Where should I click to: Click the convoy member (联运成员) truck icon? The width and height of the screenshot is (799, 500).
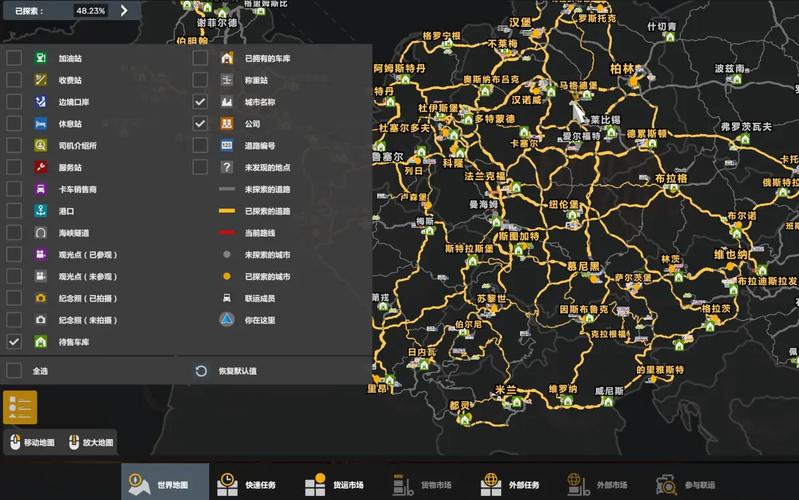227,298
